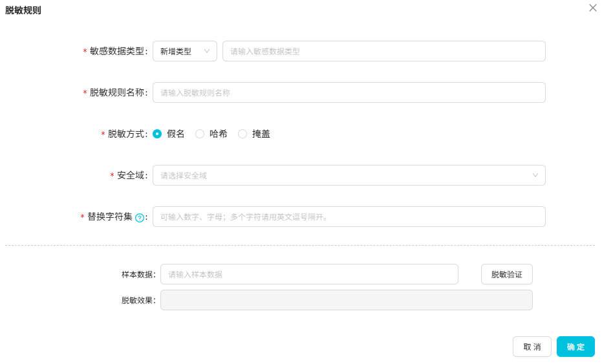602x364 pixels.
Task: Click the 脱敏效果 label
Action: pos(137,300)
